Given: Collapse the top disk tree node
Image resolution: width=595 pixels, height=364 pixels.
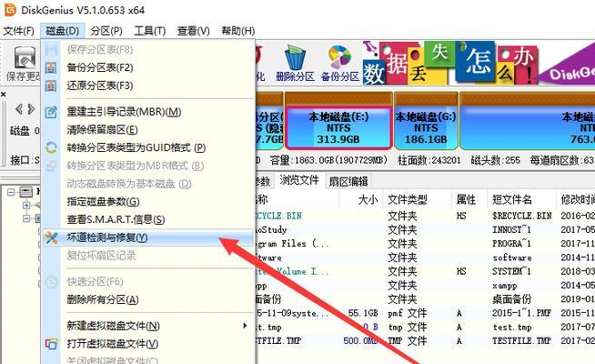Looking at the screenshot, I should pos(12,192).
